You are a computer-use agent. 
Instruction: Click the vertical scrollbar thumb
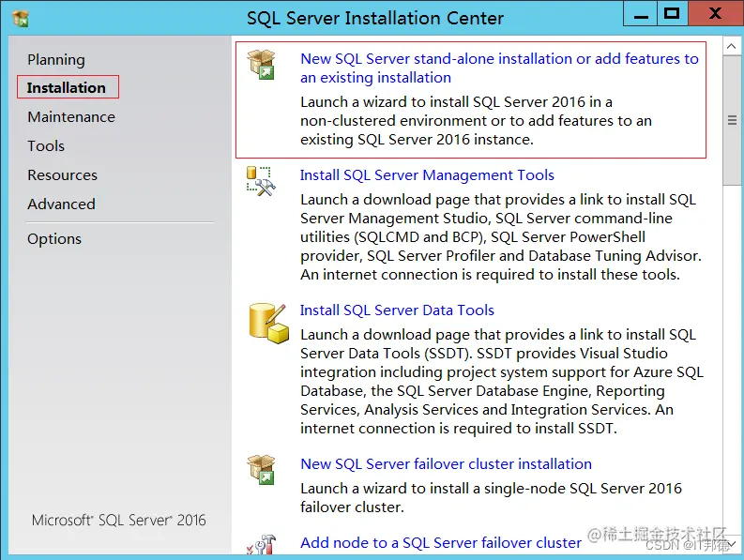coord(732,120)
